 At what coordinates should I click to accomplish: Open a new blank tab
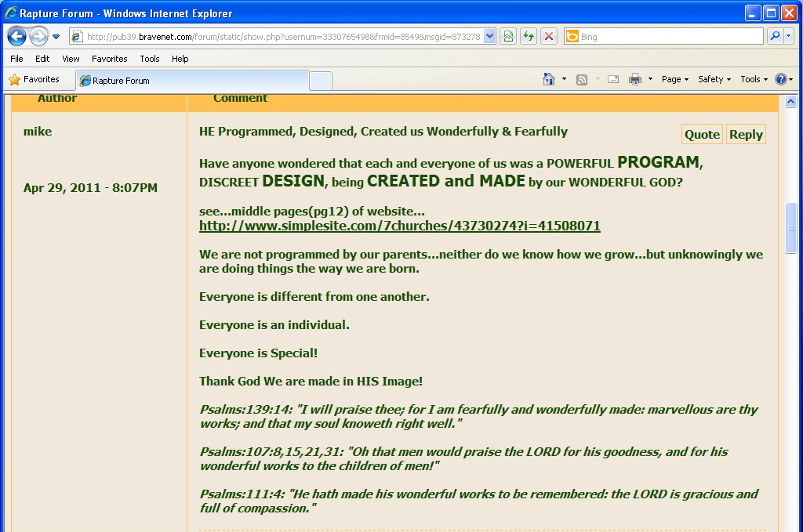pyautogui.click(x=321, y=81)
